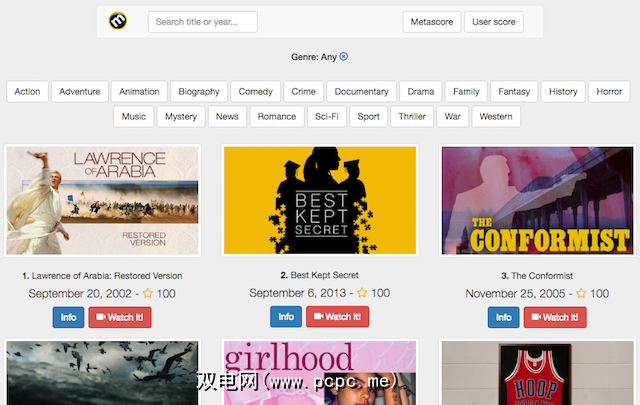Screen dimensions: 640x405
Task: Select the Fantasy genre button
Action: tap(514, 91)
